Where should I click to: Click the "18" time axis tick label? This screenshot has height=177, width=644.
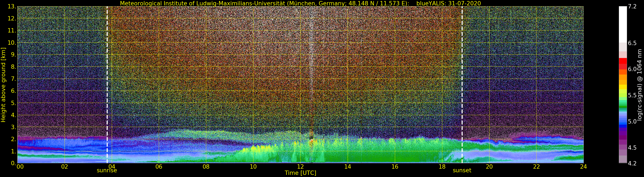click(442, 166)
